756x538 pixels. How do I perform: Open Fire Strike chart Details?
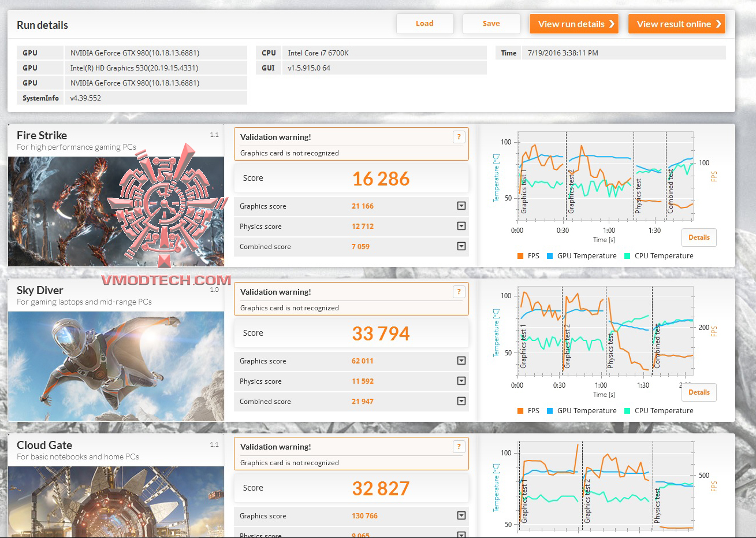coord(699,238)
